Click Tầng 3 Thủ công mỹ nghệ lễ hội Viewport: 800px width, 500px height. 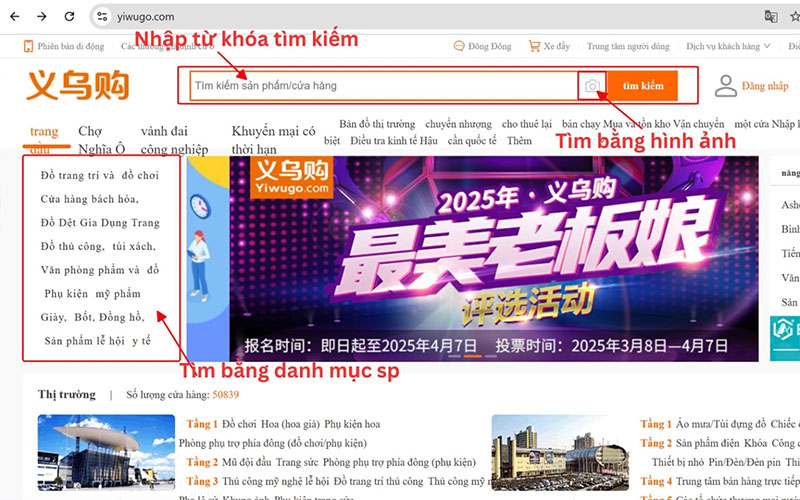276,481
